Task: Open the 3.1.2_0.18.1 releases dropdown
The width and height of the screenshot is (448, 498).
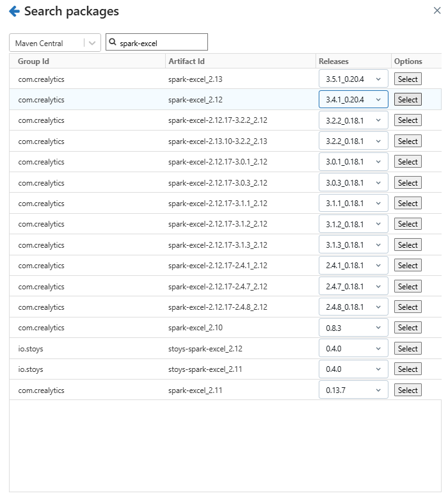Action: 353,224
